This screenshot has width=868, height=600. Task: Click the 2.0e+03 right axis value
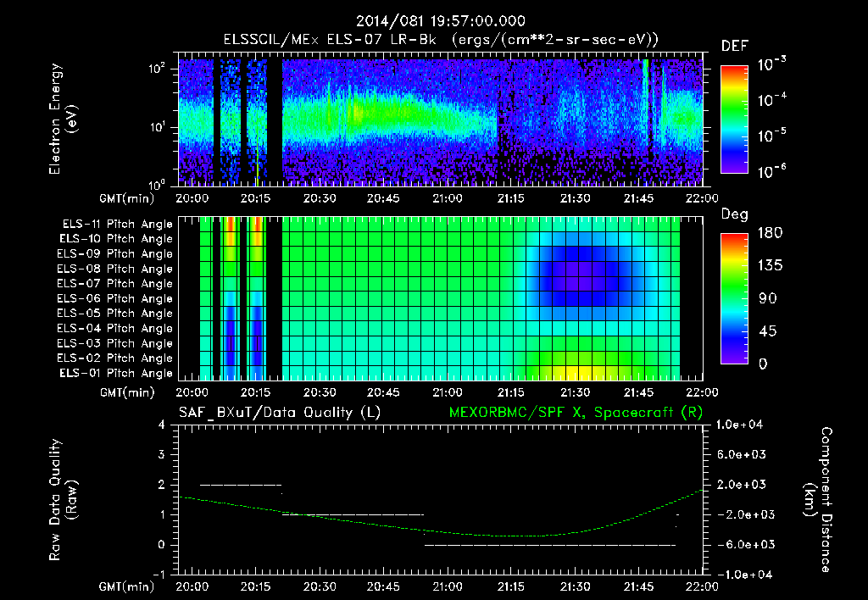[x=742, y=485]
